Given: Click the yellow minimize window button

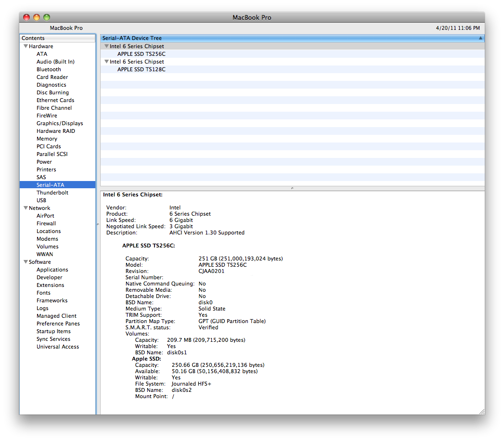Looking at the screenshot, I should coord(37,17).
